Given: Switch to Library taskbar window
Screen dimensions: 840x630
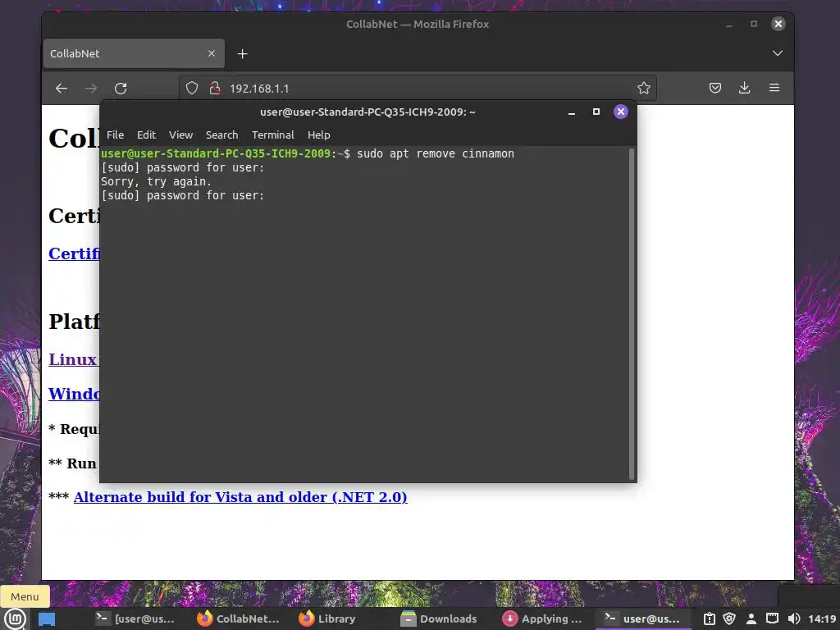Looking at the screenshot, I should tap(327, 619).
